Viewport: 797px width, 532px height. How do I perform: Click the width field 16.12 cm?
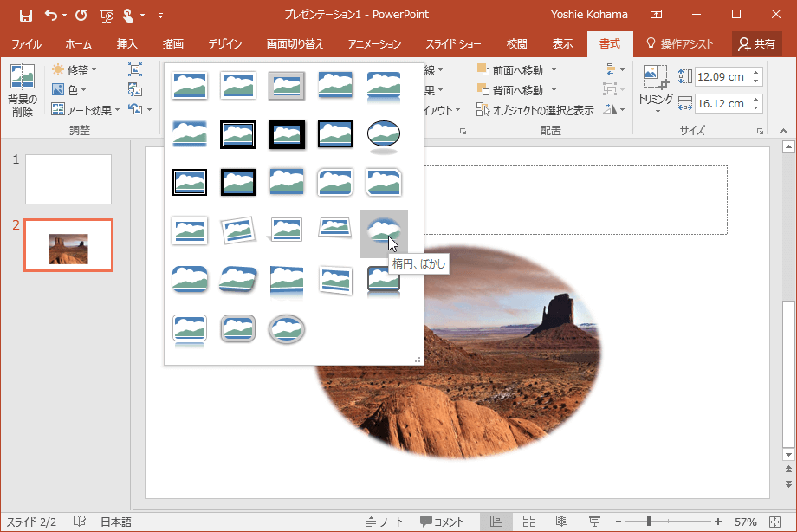coord(722,104)
